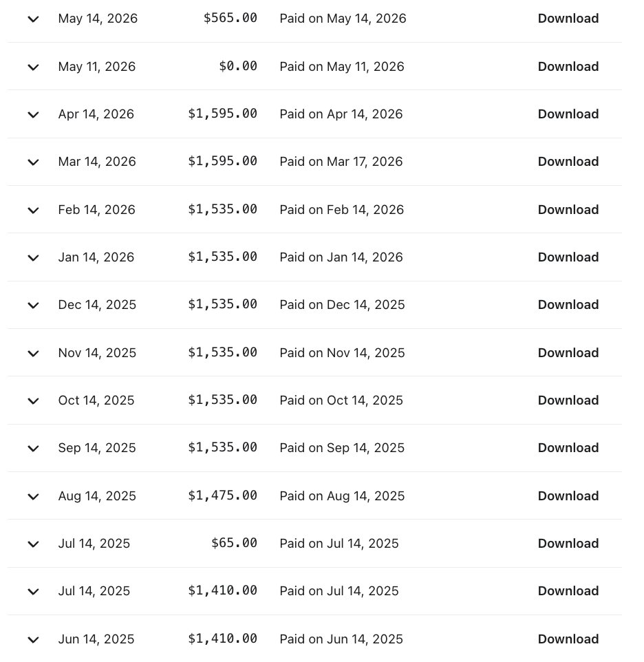Expand the May 14, 2026 invoice row
Viewport: 644px width, 662px height.
33,19
